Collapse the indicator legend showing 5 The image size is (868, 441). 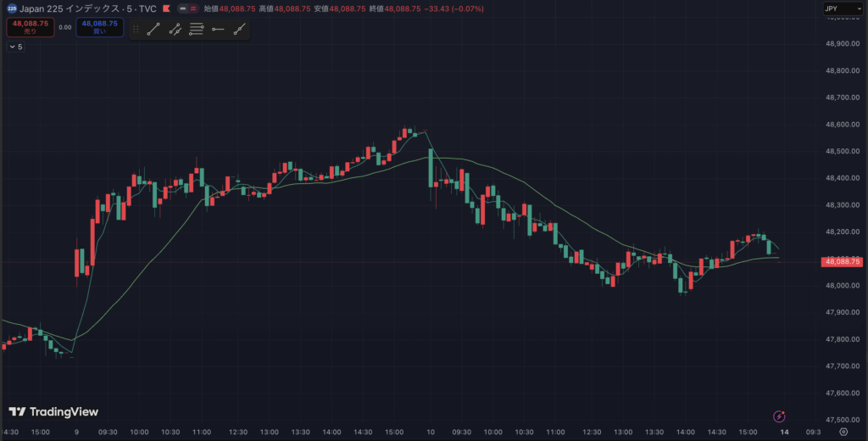pyautogui.click(x=15, y=47)
